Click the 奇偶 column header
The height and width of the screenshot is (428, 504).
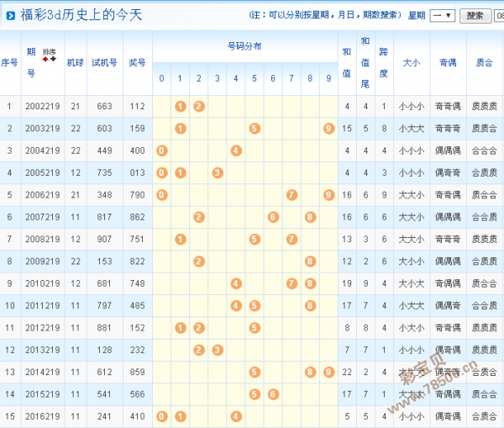tap(448, 62)
